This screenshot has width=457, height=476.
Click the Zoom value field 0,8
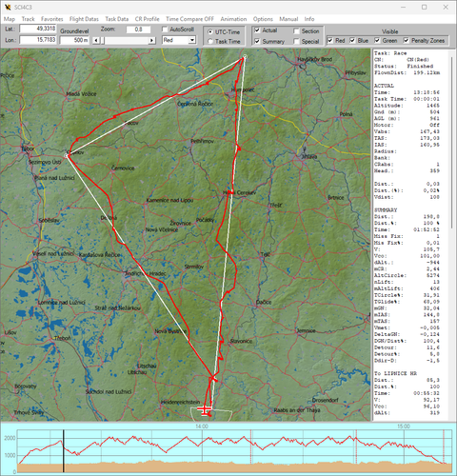[138, 30]
